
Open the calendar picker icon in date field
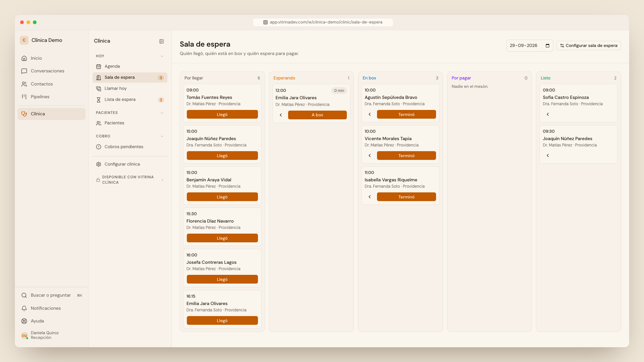pos(547,46)
